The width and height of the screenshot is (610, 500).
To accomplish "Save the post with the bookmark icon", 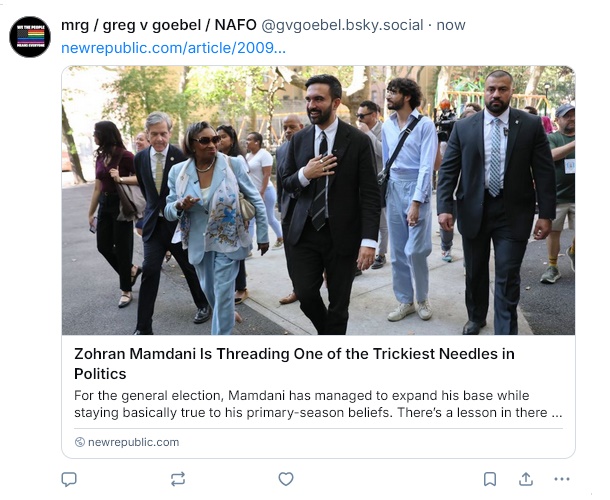I will [x=490, y=479].
